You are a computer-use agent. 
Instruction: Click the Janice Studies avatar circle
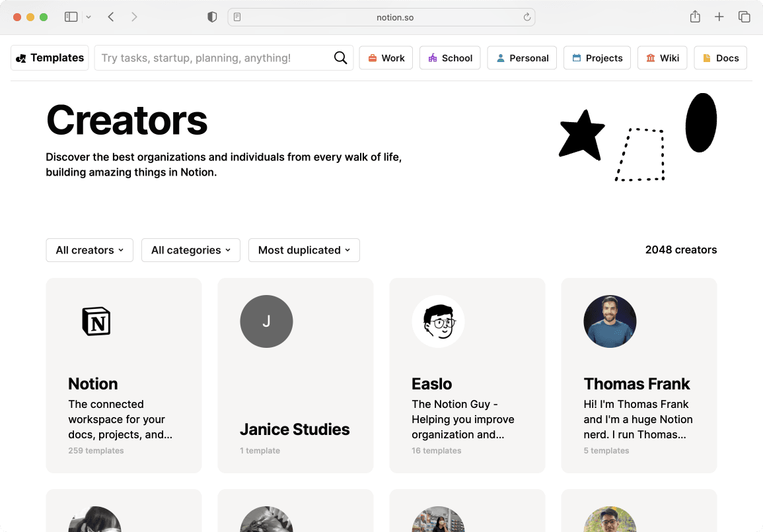coord(266,321)
